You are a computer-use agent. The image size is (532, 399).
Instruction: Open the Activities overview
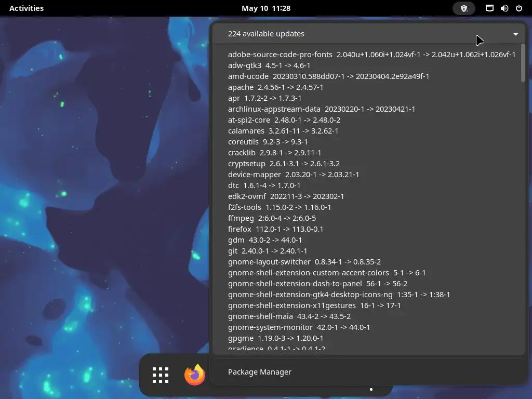click(26, 8)
